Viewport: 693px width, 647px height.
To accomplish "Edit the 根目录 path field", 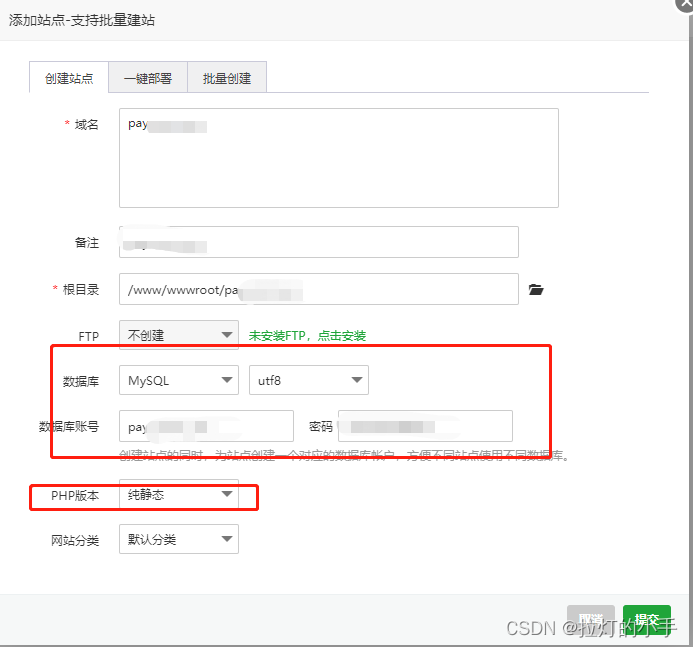I will point(319,289).
